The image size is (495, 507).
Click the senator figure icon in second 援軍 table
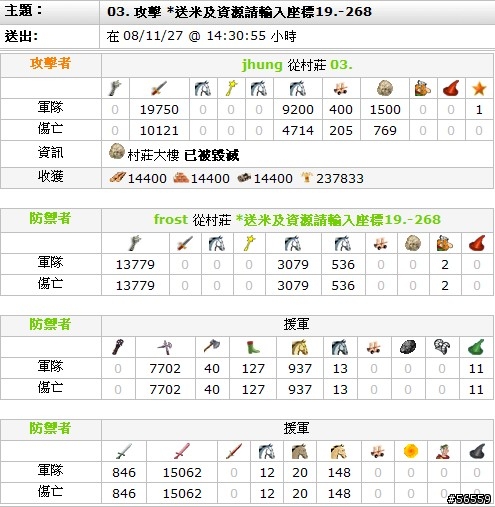(443, 451)
